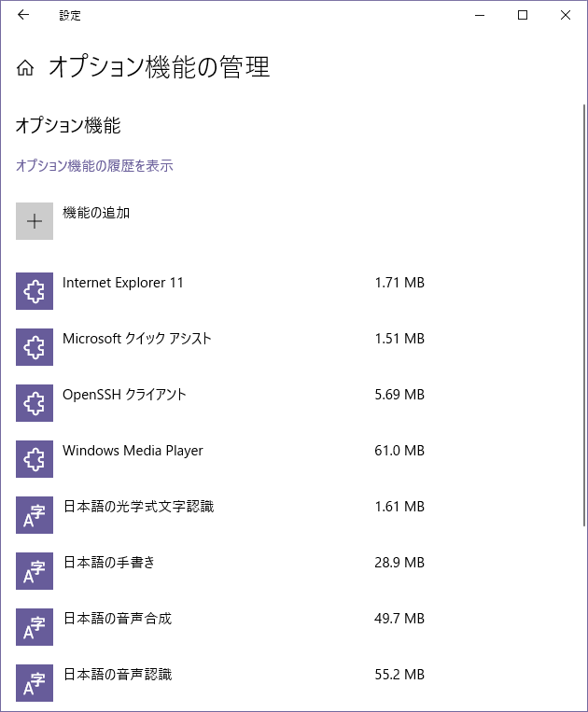Click the 1.51 MB size value
This screenshot has width=588, height=712.
pyautogui.click(x=399, y=339)
